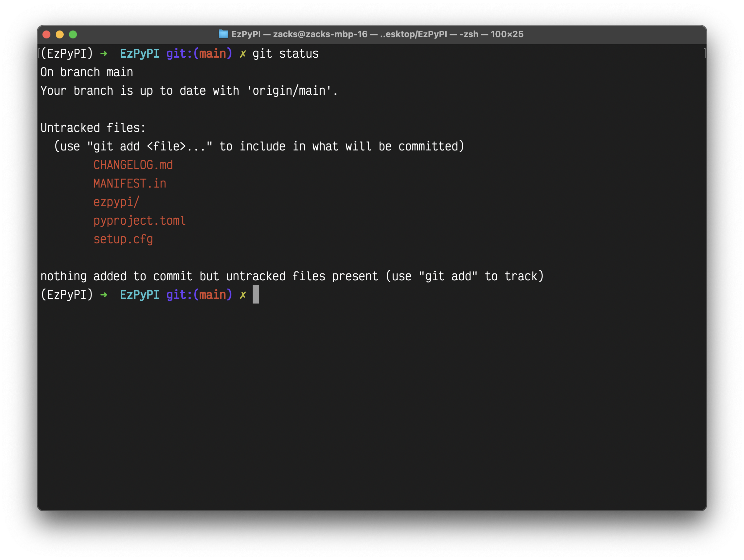Click the yellow minimize window button
Screen dimensions: 744x560
(60, 34)
